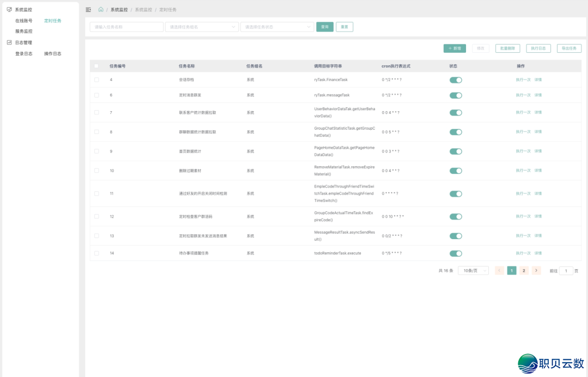Disable the status toggle for 会话存档
Viewport: 588px width, 377px height.
(x=456, y=80)
